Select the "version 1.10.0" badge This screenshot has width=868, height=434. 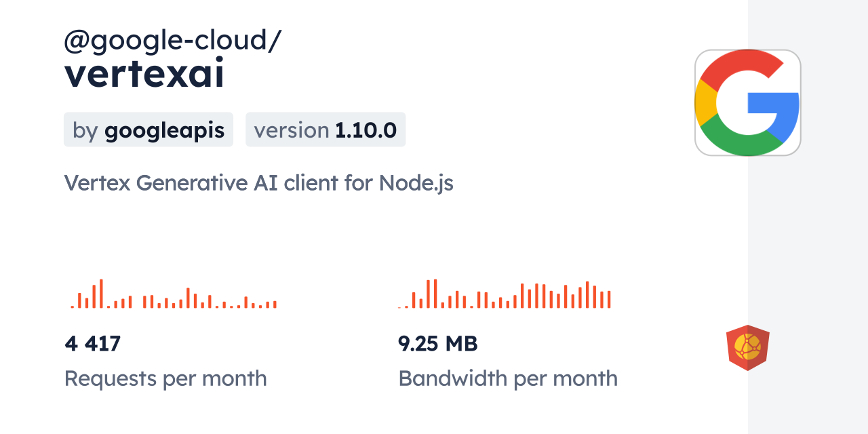(325, 130)
